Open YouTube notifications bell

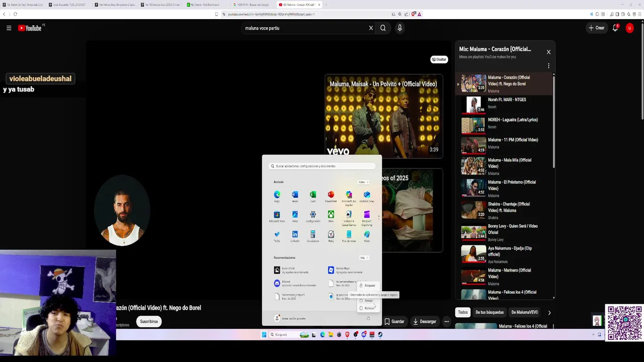(x=615, y=28)
